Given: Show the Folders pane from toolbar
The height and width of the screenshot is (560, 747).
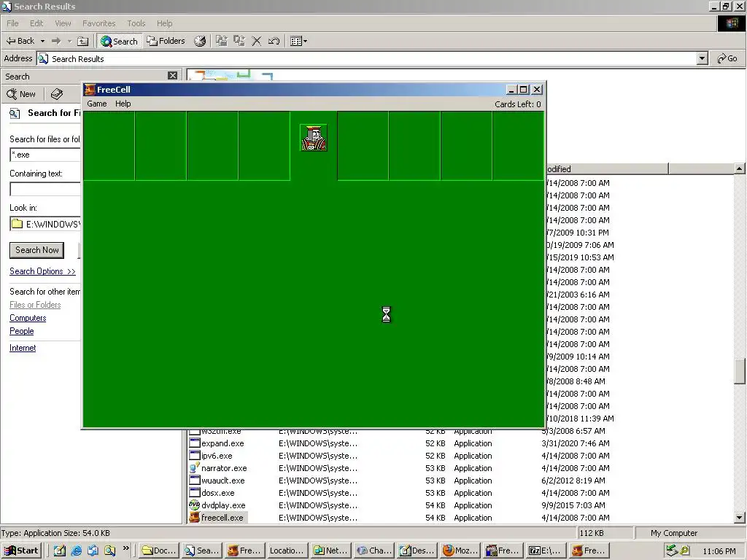Looking at the screenshot, I should (x=166, y=41).
